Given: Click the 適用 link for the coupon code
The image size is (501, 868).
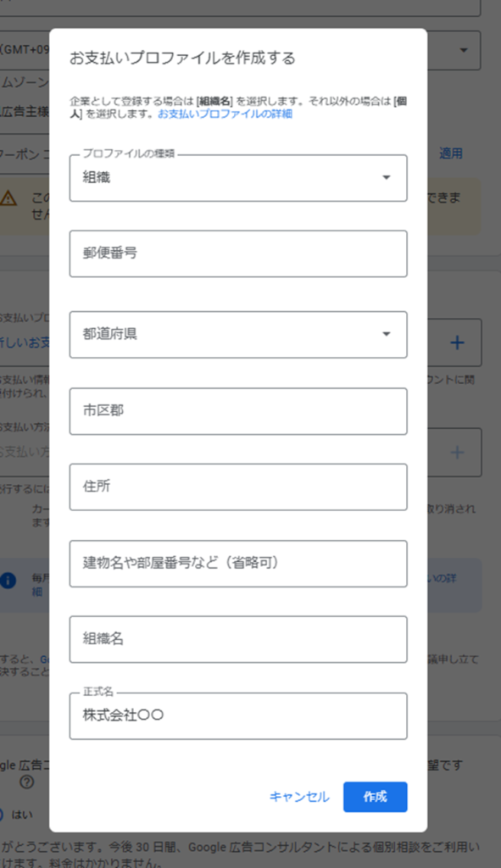Looking at the screenshot, I should coord(451,153).
